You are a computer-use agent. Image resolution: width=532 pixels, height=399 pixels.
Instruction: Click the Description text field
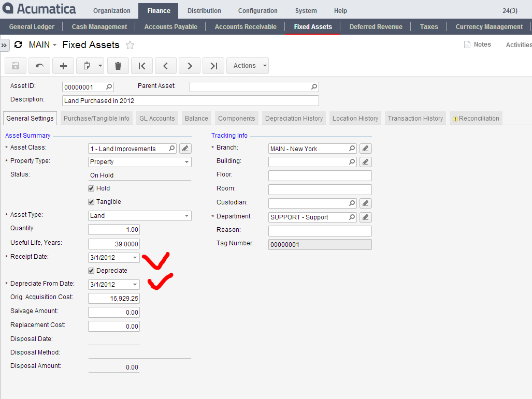[x=190, y=101]
